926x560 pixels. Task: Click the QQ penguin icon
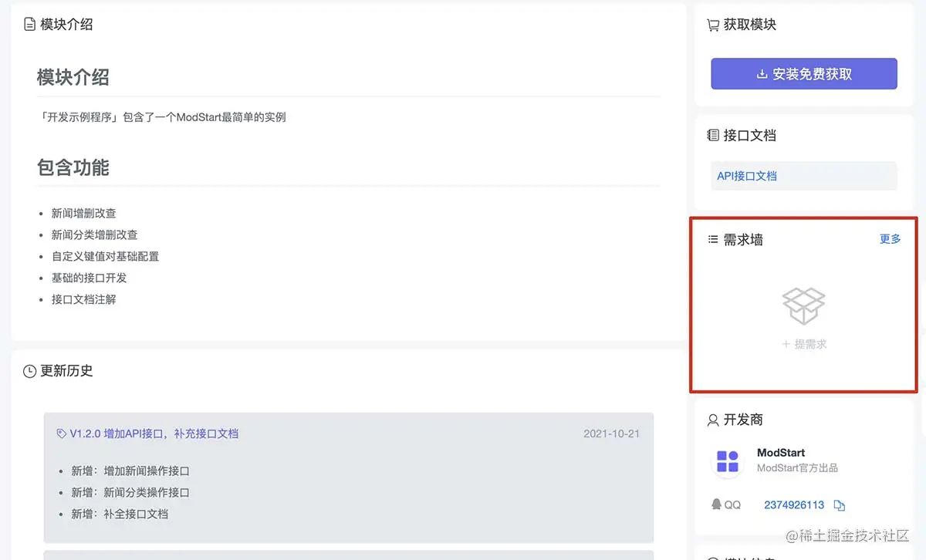(x=716, y=504)
